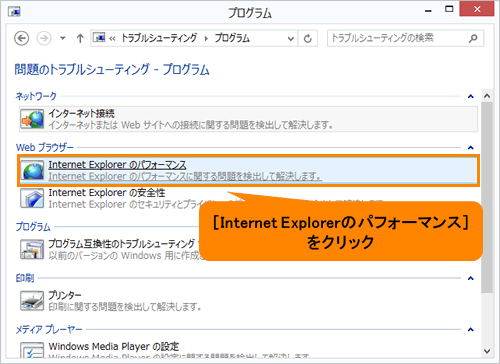Screen dimensions: 500x364
Task: Click the Forward arrow button
Action: pyautogui.click(x=44, y=38)
